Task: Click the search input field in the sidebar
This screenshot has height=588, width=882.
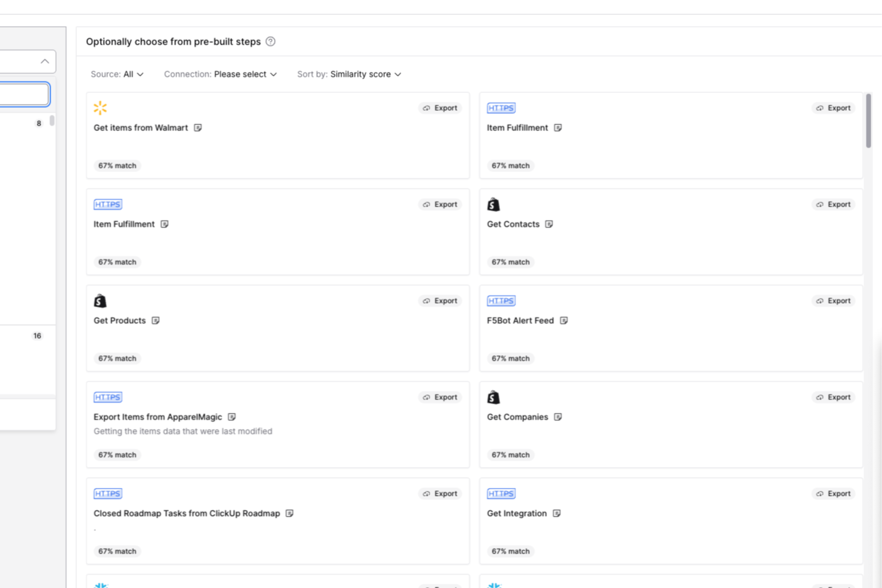Action: click(23, 94)
